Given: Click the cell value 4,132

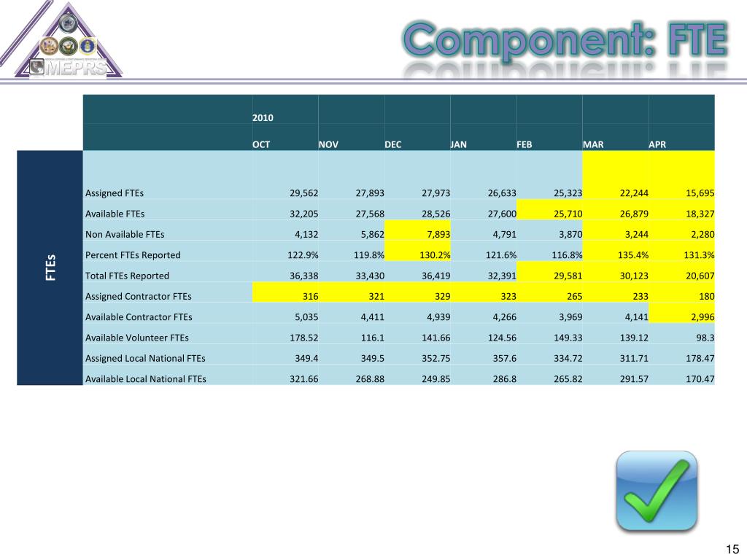Looking at the screenshot, I should 306,234.
